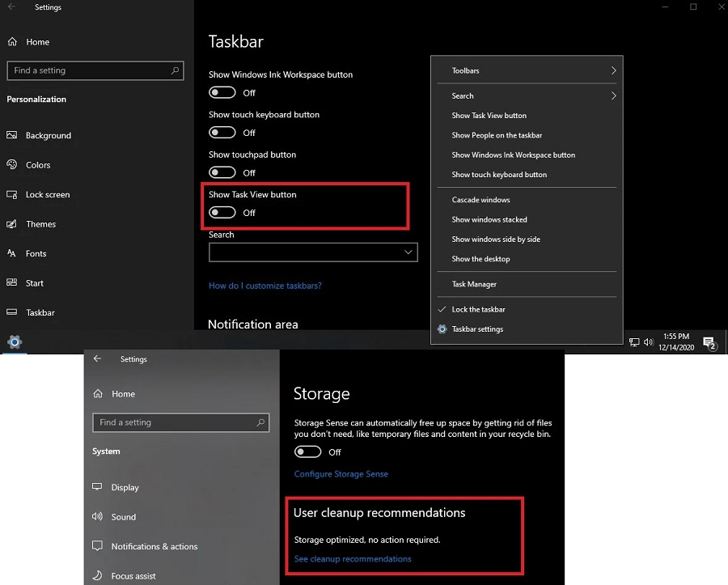The image size is (728, 585).
Task: Click the Settings gear on the taskbar
Action: click(15, 342)
